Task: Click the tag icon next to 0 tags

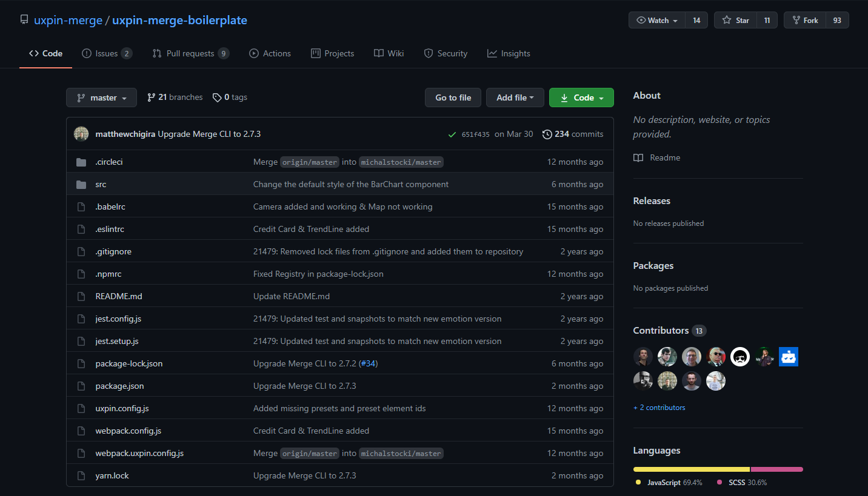Action: 217,98
